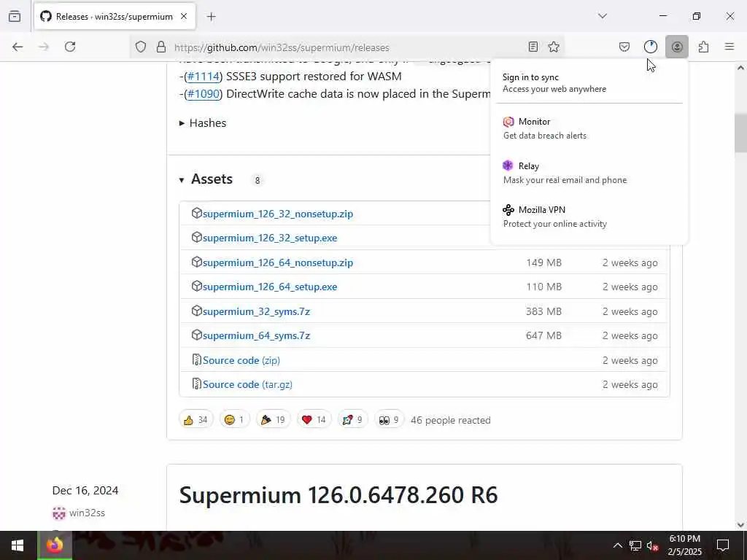Click win32ss avatar image
The image size is (747, 560).
59,513
